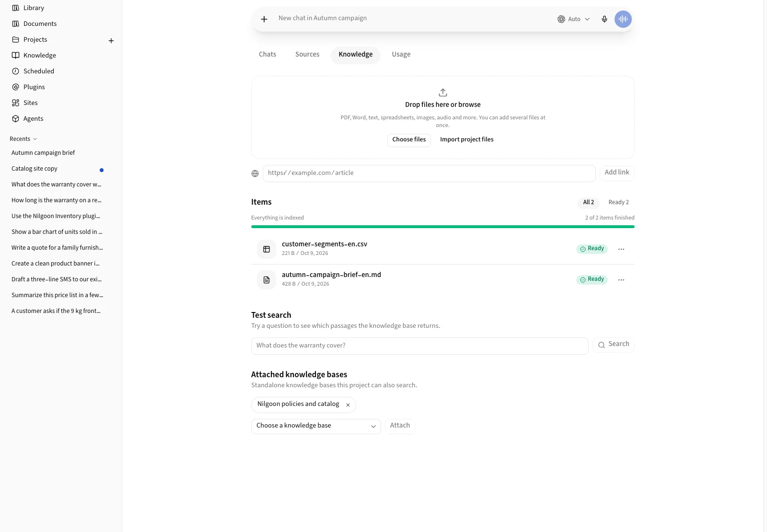Open more options for customer-segments-en.csv

tap(621, 249)
